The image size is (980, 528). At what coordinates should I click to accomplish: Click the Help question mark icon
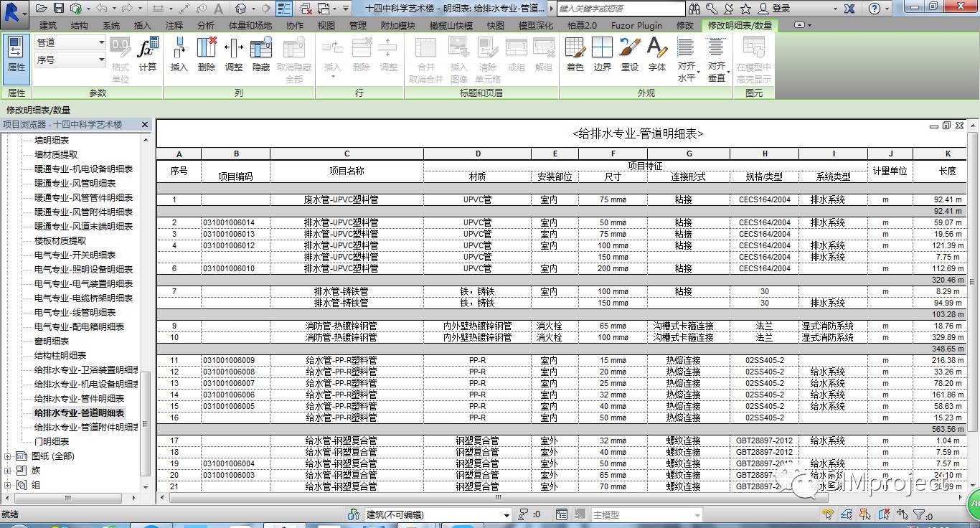click(x=875, y=9)
